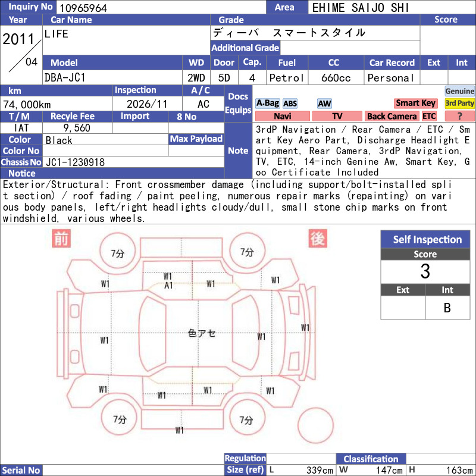Viewport: 476px width, 476px height.
Task: Toggle the Navi equipment indicator
Action: point(283,116)
